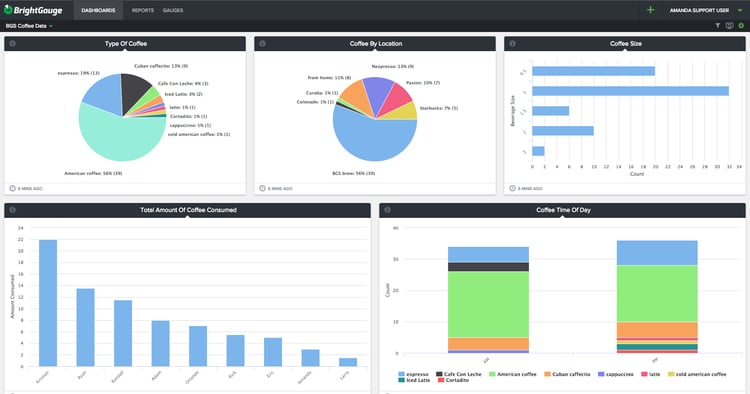Click 'Starbucks: 7% (5)' pie label

pos(439,108)
